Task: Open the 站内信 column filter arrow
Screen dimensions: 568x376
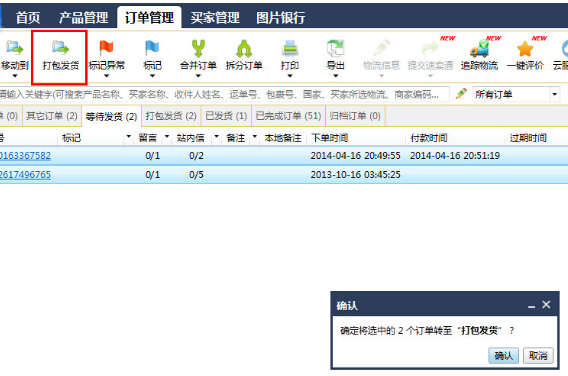Action: pos(216,137)
